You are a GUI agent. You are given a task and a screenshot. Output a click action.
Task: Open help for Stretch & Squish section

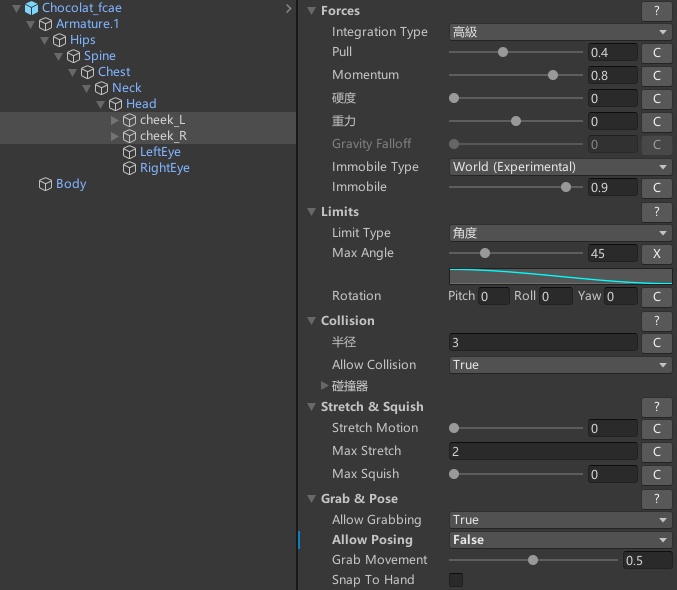click(x=656, y=407)
